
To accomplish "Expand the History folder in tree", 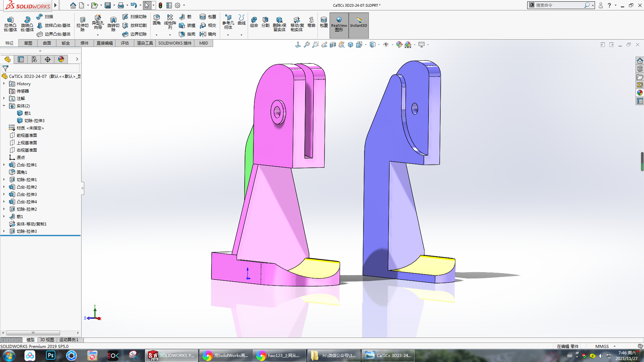I will point(4,84).
